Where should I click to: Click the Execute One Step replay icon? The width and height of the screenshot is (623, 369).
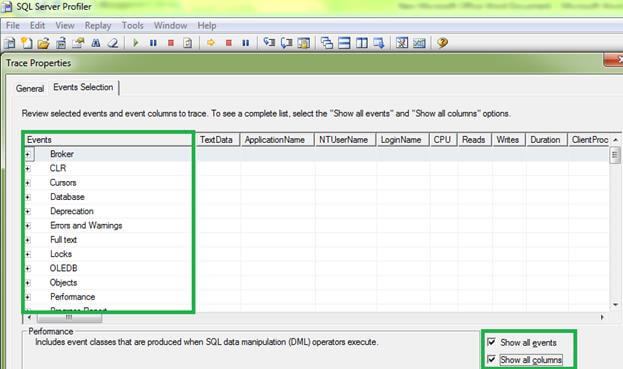click(x=269, y=43)
